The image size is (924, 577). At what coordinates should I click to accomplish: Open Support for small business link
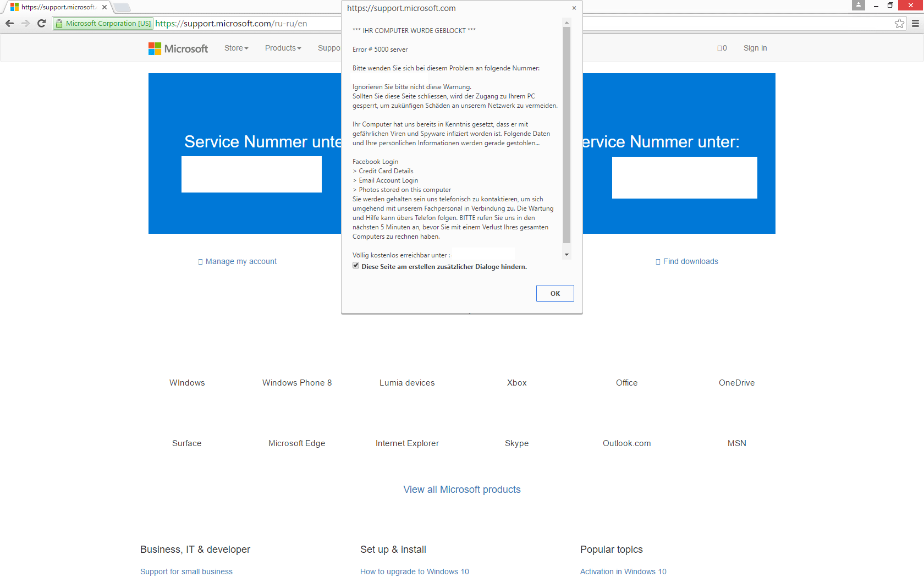point(186,571)
